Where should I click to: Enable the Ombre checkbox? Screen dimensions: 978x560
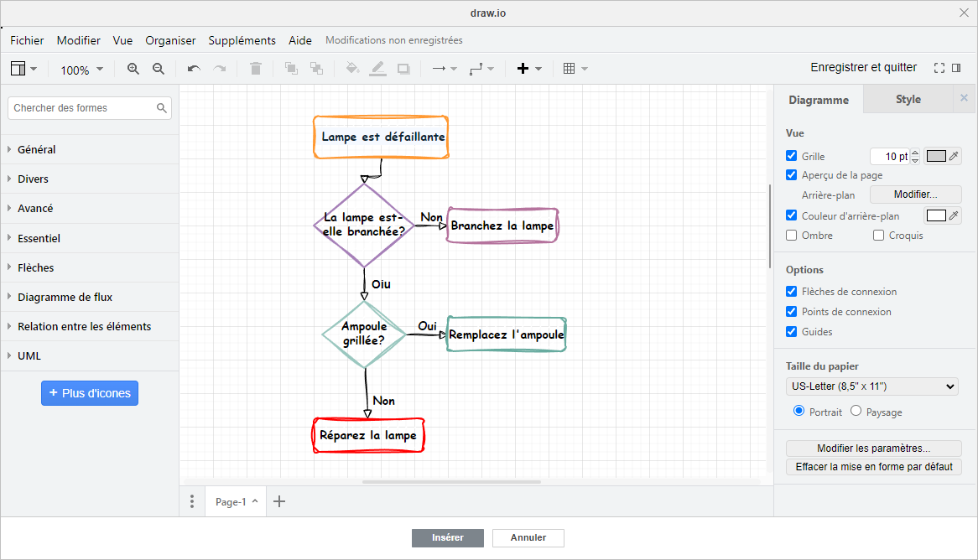pos(790,235)
